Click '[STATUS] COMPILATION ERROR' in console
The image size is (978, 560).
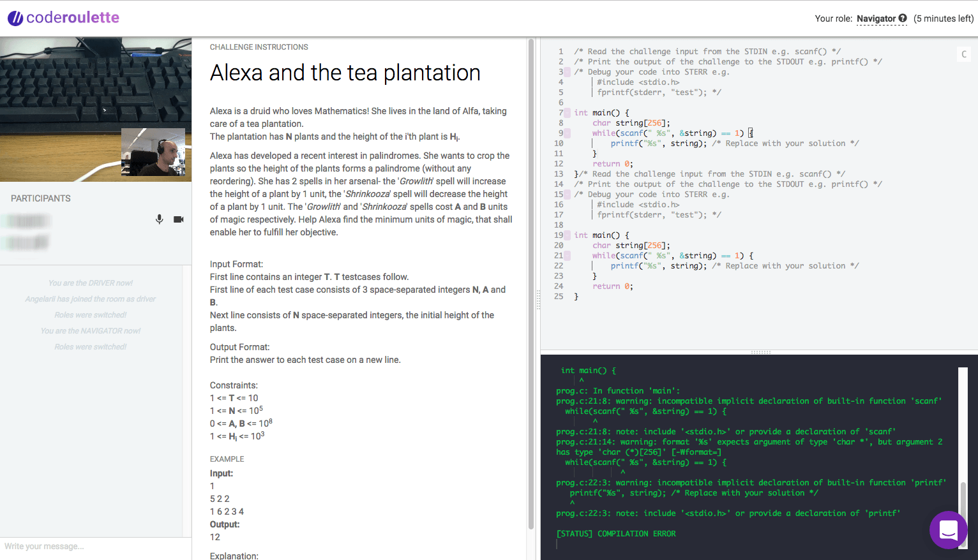tap(616, 534)
